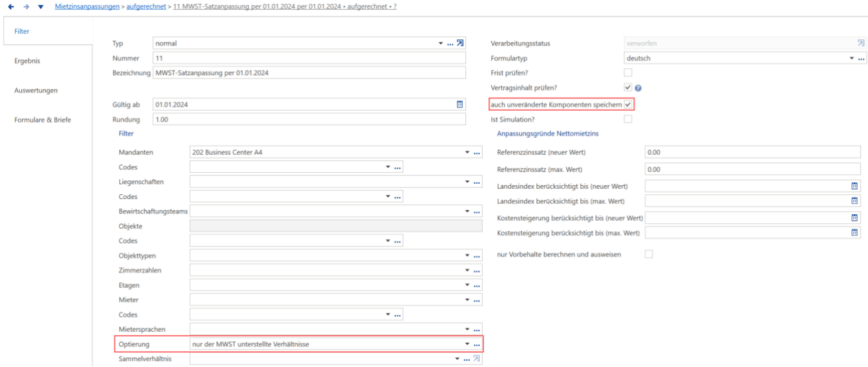Screen dimensions: 868x367
Task: Expand the Sammelverhältnis dropdown arrow
Action: [457, 359]
